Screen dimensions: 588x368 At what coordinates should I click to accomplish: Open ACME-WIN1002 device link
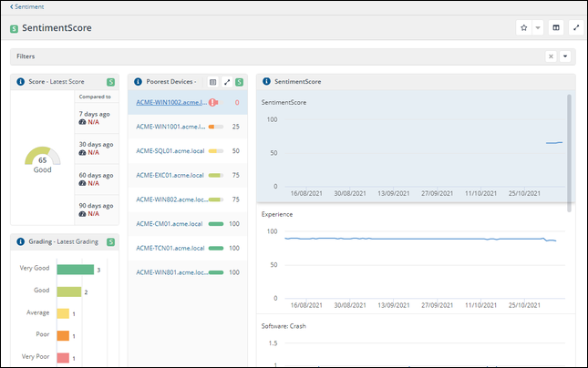(171, 102)
